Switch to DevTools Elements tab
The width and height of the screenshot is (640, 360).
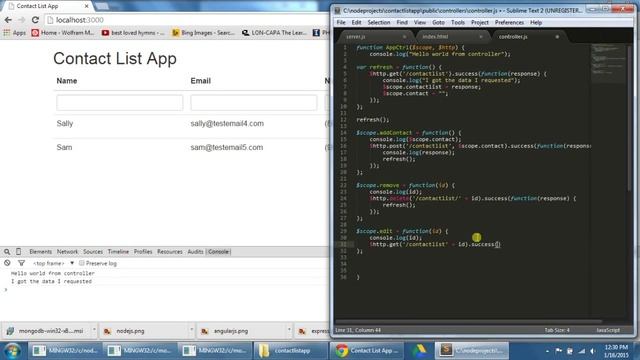[40, 252]
